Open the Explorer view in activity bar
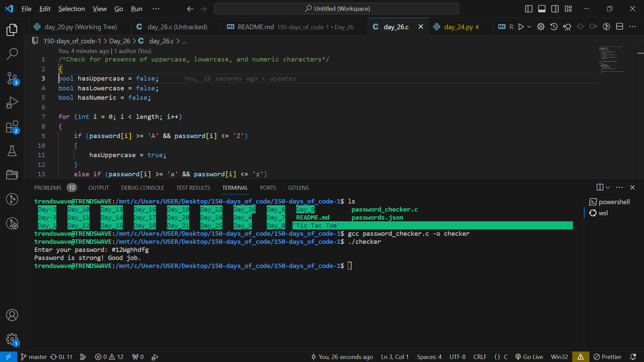The height and width of the screenshot is (362, 644). (12, 30)
